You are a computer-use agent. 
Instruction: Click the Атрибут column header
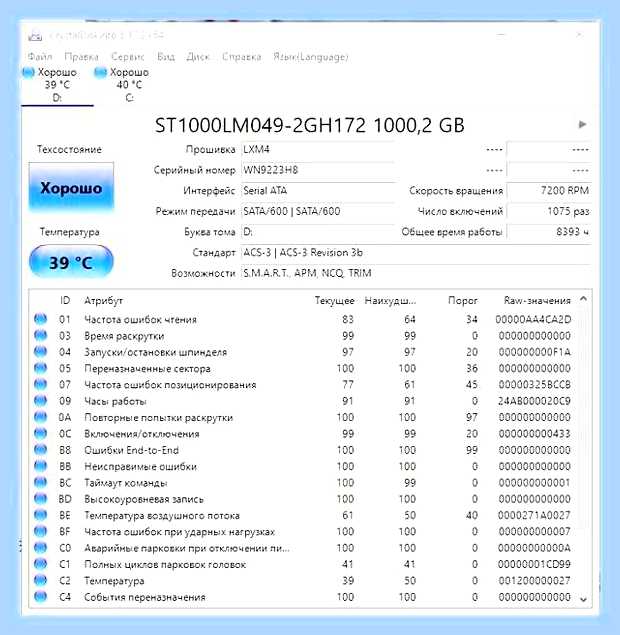(103, 300)
